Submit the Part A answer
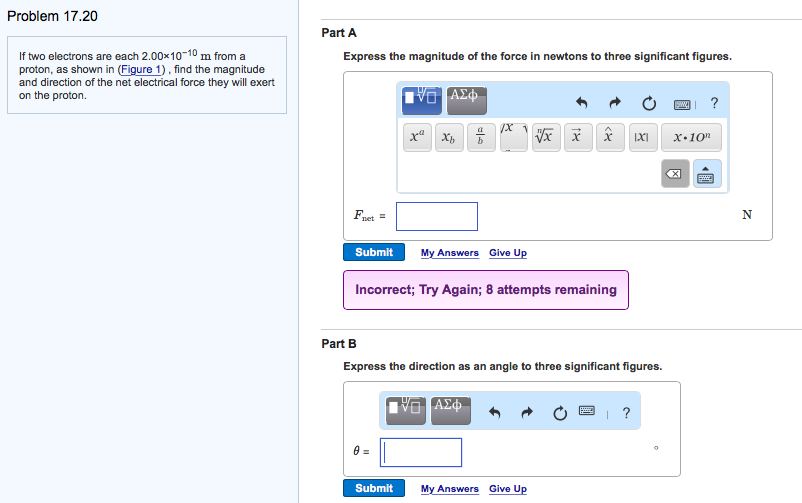802x503 pixels. [x=374, y=252]
